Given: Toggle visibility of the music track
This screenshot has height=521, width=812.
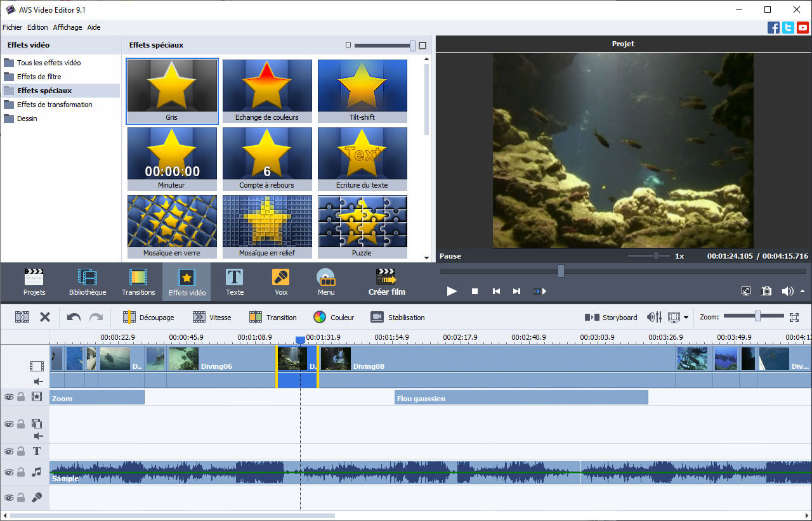Looking at the screenshot, I should point(9,472).
